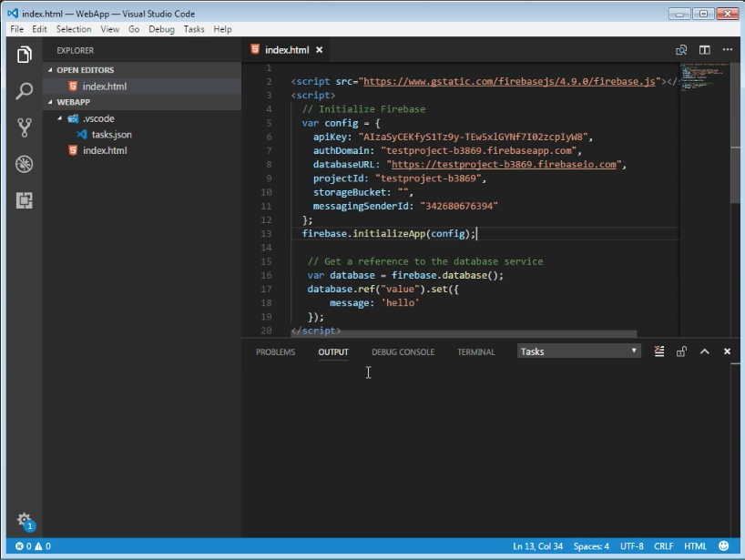Collapse the Open Editors section
The height and width of the screenshot is (560, 745).
coord(50,70)
